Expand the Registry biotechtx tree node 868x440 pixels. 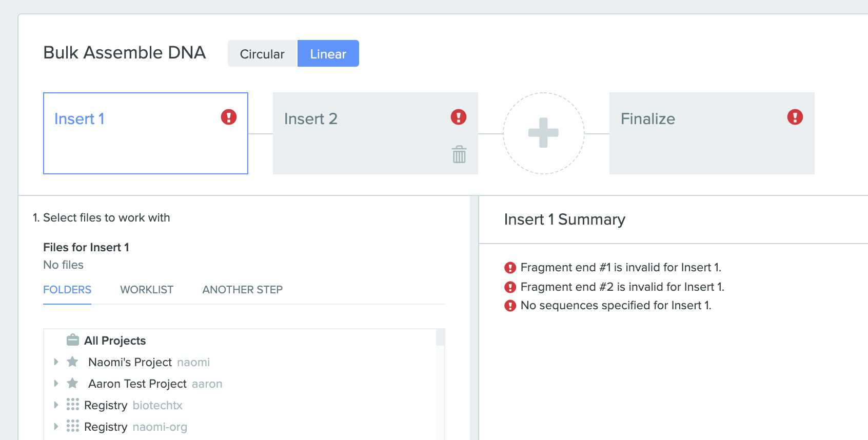[56, 405]
